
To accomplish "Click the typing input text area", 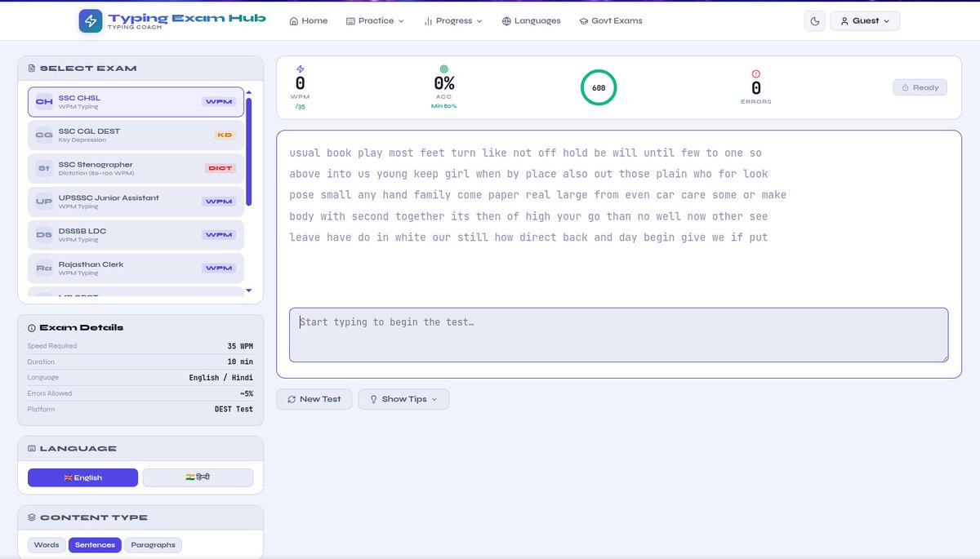I will [618, 335].
